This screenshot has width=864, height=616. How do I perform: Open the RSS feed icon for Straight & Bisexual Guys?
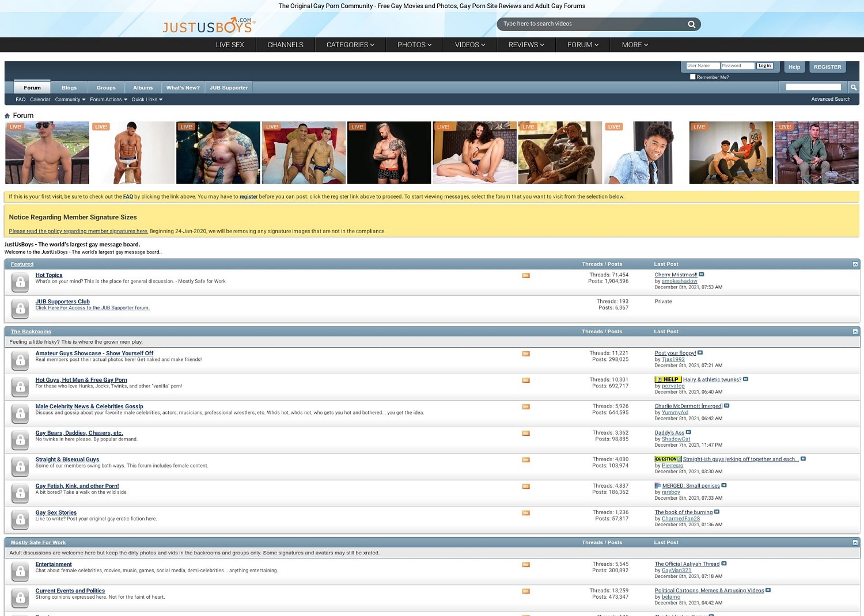click(x=526, y=460)
